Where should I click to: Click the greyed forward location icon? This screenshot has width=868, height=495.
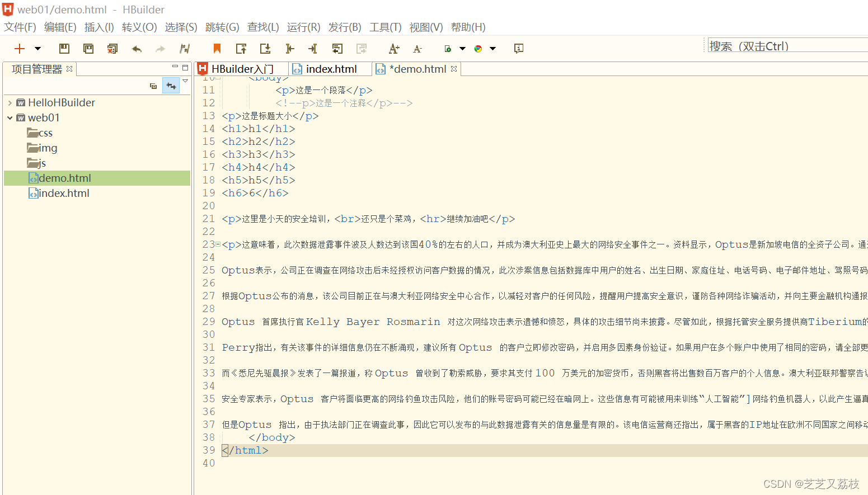tap(362, 49)
